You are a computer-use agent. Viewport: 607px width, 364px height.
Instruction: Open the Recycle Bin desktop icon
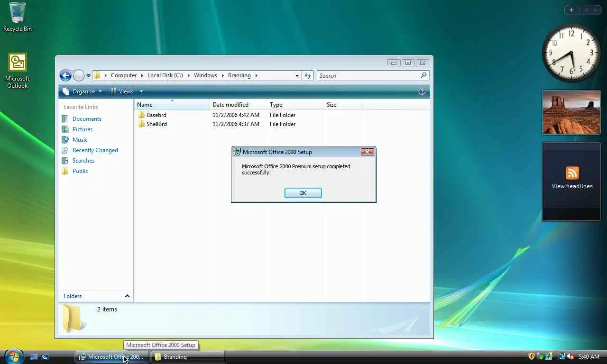18,17
